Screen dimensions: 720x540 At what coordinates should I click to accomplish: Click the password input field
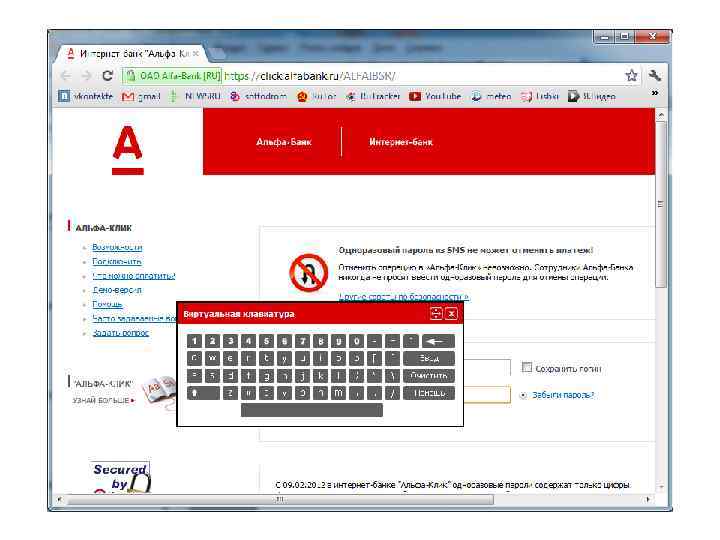tap(487, 394)
